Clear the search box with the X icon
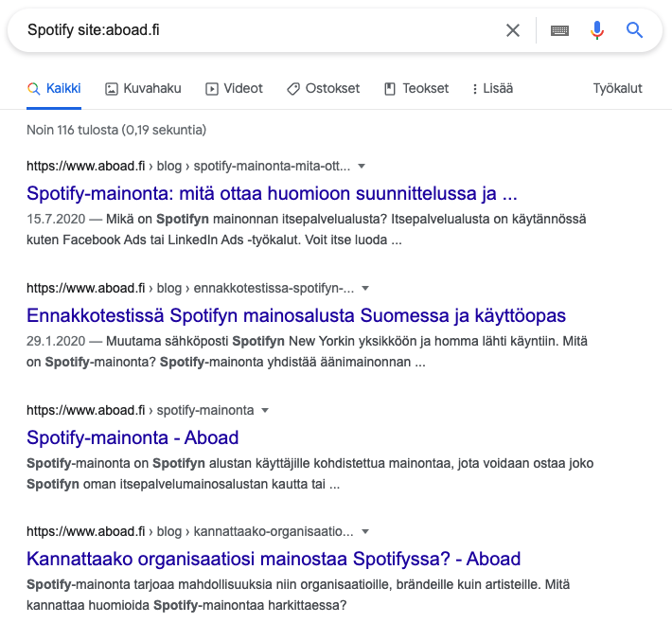This screenshot has width=672, height=641. [513, 30]
